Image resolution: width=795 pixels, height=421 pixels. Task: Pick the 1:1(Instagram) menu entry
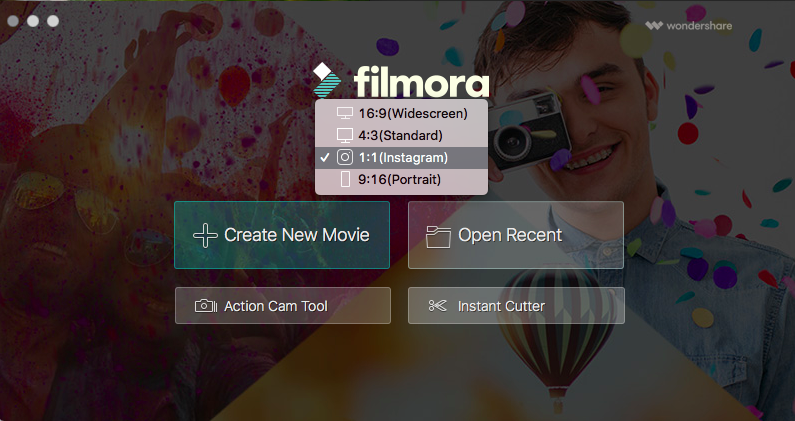click(402, 157)
